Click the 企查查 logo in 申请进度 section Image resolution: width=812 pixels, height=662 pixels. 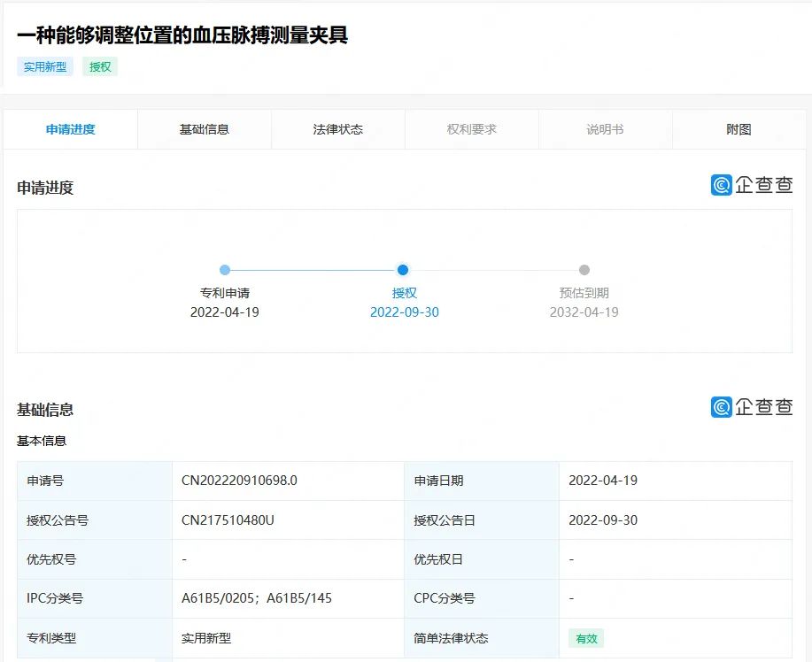[x=752, y=185]
